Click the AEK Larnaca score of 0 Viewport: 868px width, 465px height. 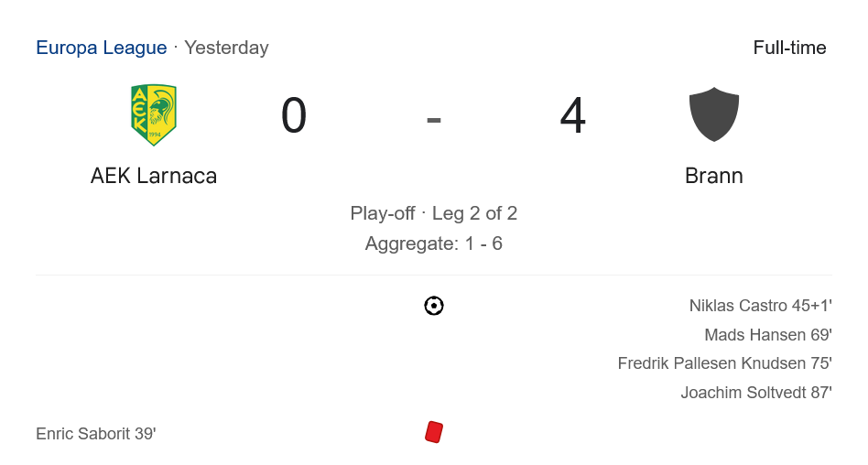click(x=294, y=116)
